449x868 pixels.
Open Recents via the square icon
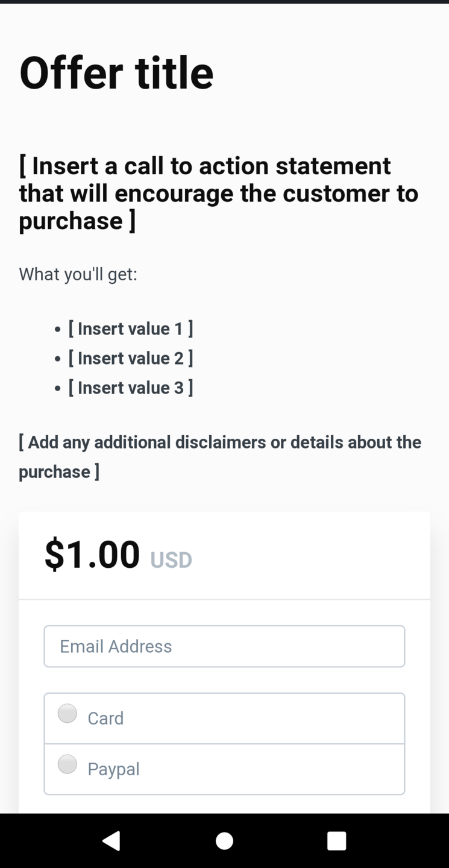point(336,840)
